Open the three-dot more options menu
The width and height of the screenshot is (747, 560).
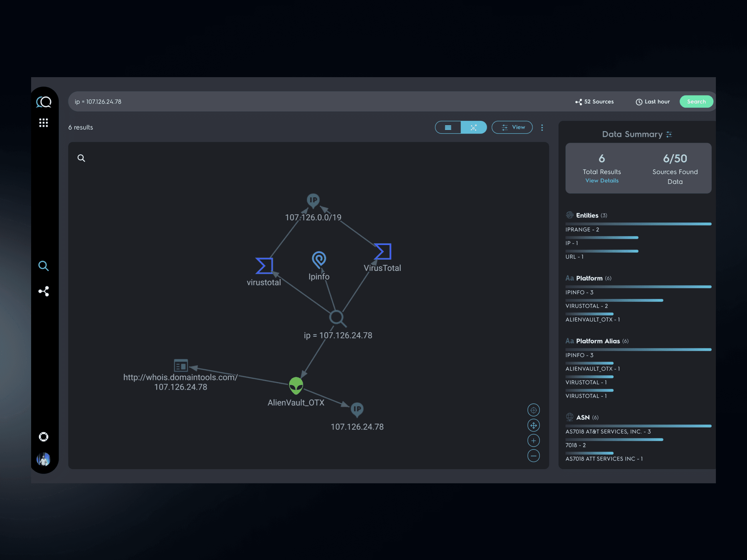(x=542, y=127)
